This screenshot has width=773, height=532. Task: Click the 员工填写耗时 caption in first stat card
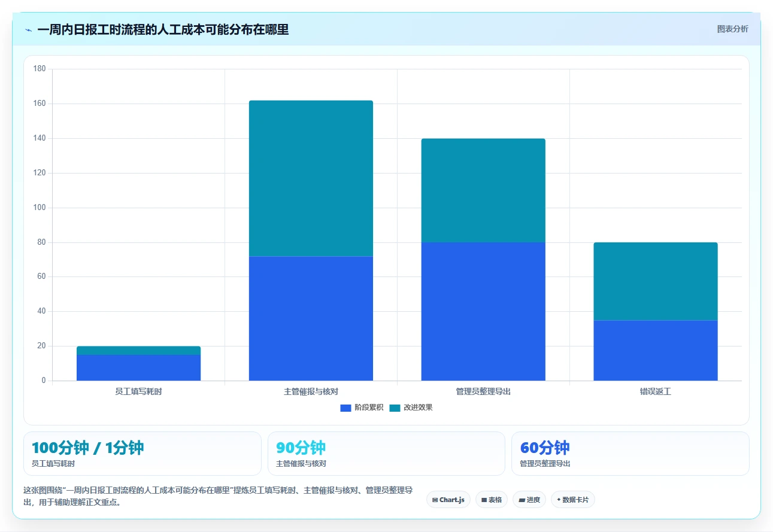click(x=53, y=464)
